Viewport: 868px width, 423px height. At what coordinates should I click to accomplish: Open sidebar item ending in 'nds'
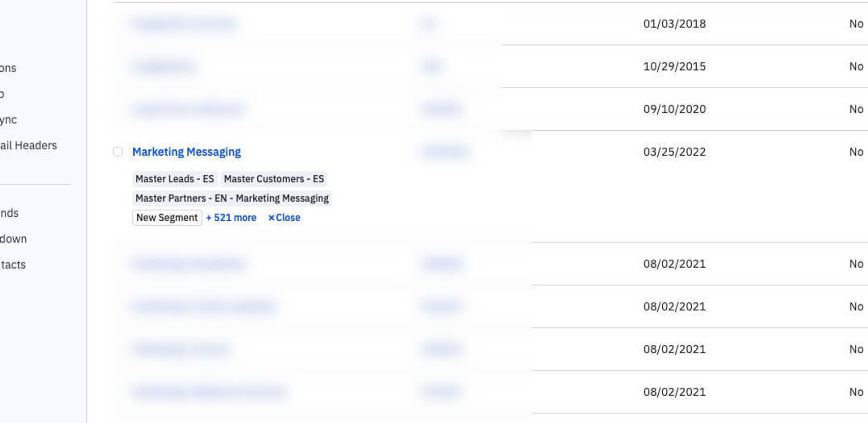pos(9,213)
